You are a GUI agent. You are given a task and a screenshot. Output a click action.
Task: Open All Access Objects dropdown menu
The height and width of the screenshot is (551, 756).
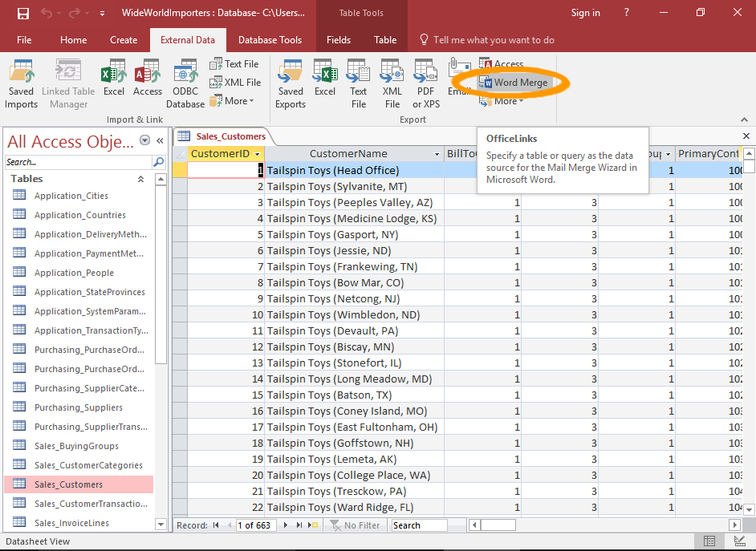[144, 140]
